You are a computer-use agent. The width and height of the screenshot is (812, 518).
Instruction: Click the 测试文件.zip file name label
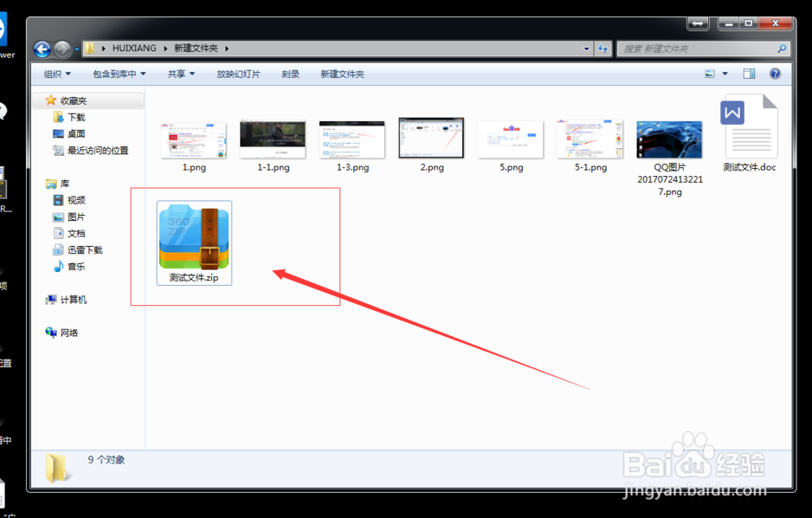pos(194,278)
